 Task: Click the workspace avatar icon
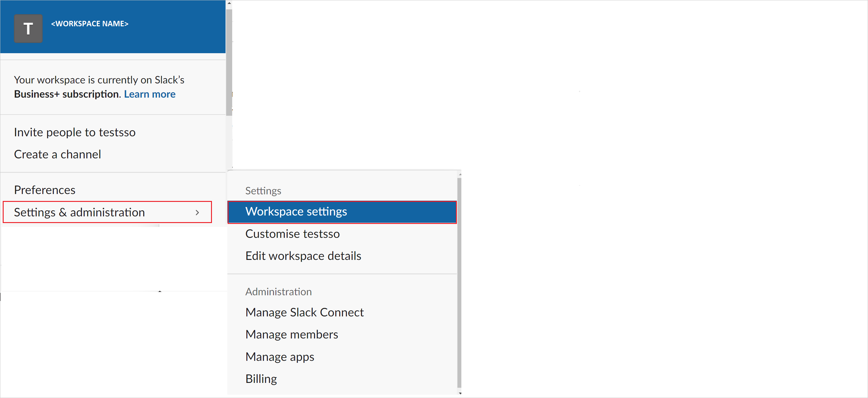(28, 23)
